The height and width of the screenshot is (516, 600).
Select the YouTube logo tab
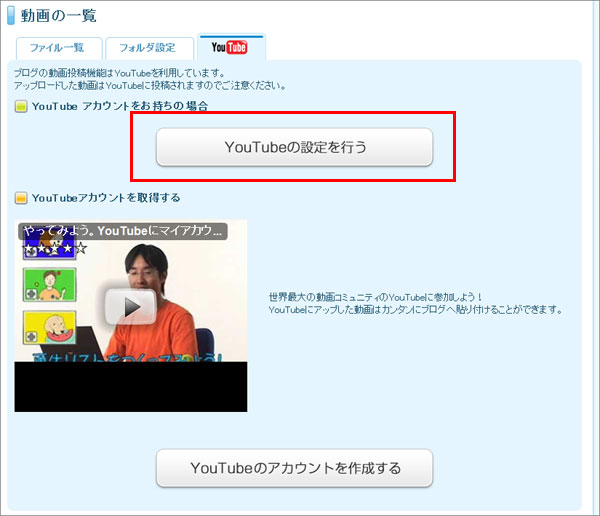231,47
